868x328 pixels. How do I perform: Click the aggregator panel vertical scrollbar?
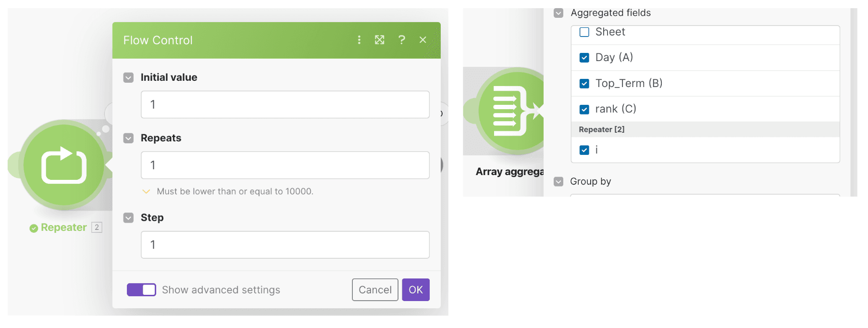pyautogui.click(x=854, y=102)
